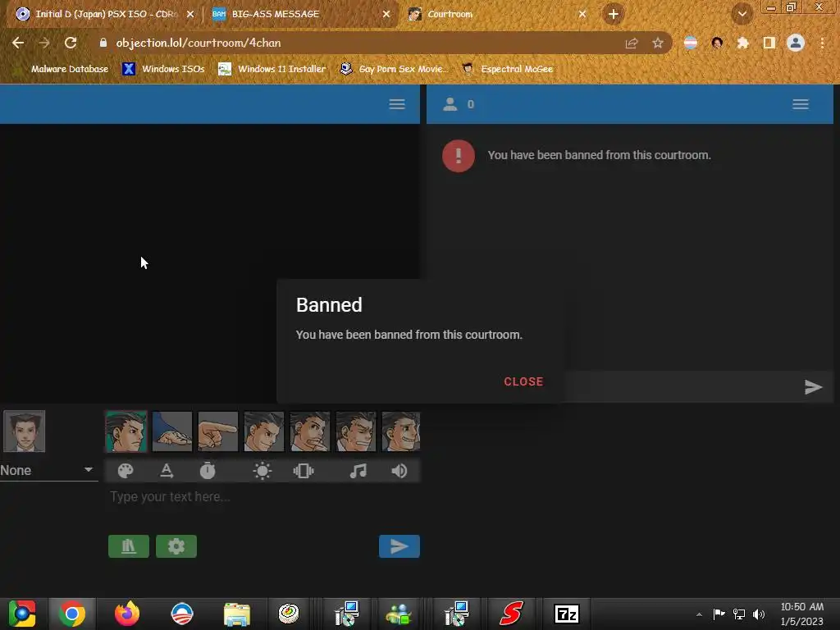
Task: Choose the desk slam hand pose
Action: tap(172, 431)
